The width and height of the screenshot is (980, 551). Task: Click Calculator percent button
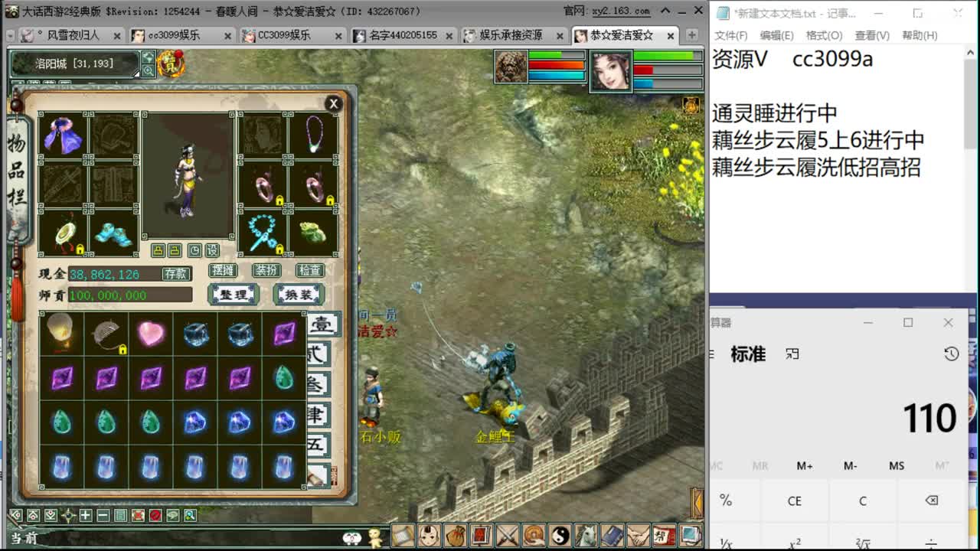tap(726, 501)
